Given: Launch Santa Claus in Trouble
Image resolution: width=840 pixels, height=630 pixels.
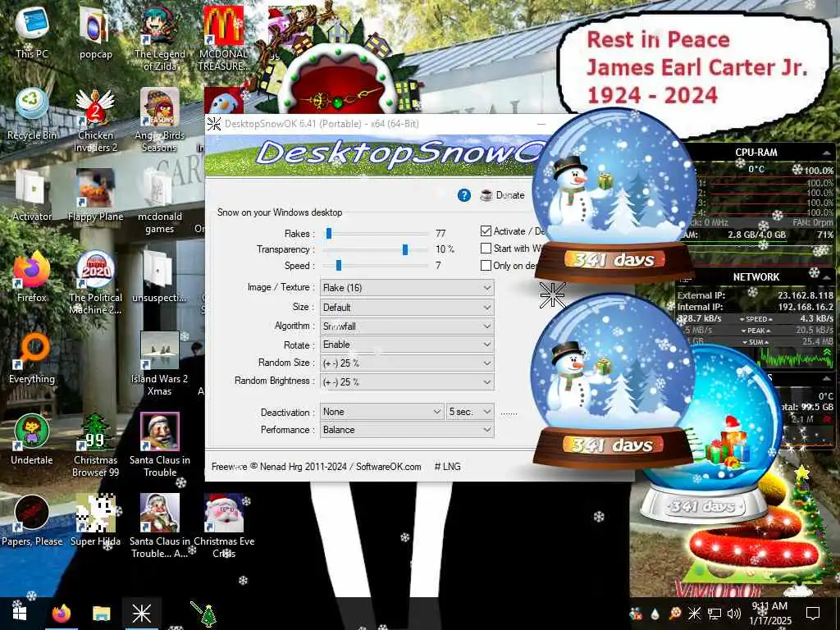Looking at the screenshot, I should click(x=160, y=445).
